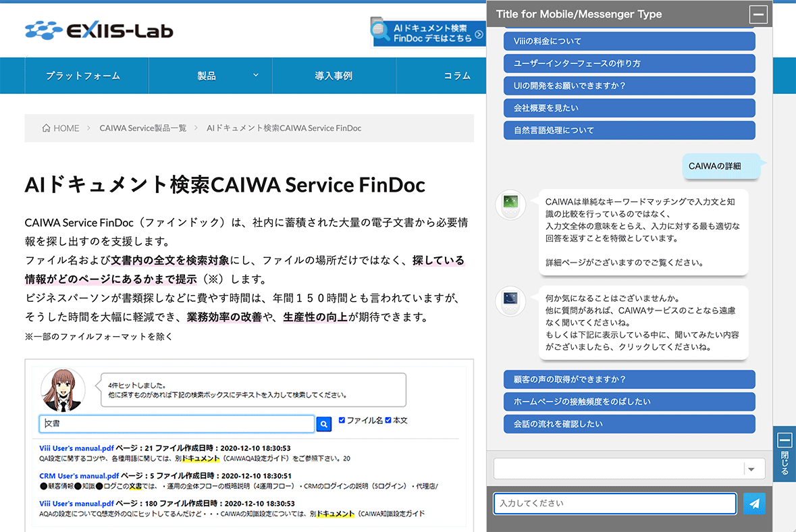Click the blue search magnifier button
The image size is (796, 532).
[x=324, y=424]
